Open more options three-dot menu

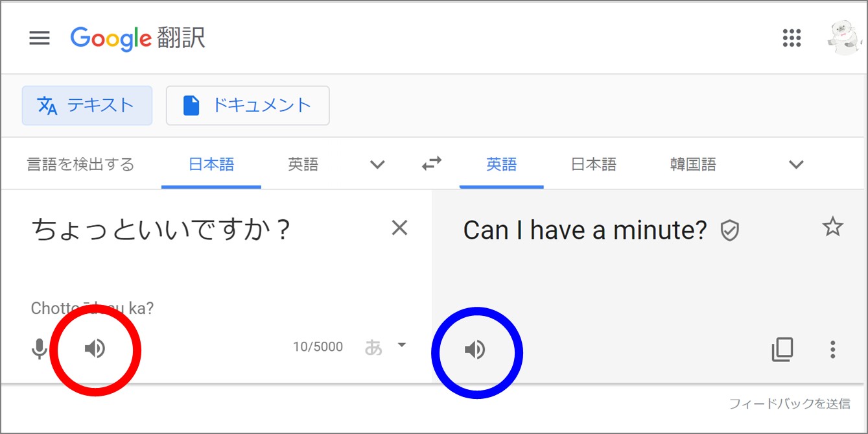[x=833, y=350]
